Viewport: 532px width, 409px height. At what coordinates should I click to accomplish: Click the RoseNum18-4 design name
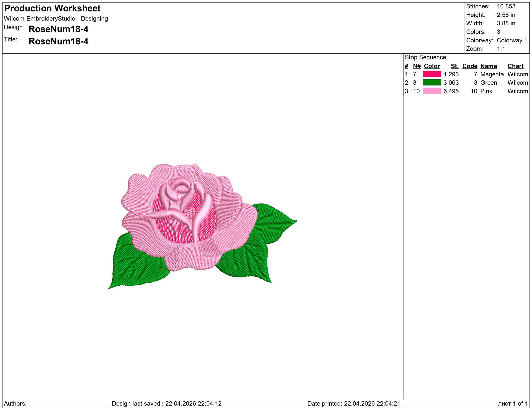[58, 29]
